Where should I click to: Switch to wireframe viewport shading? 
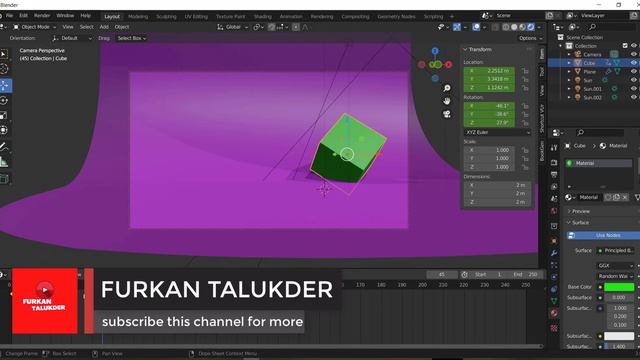(506, 27)
